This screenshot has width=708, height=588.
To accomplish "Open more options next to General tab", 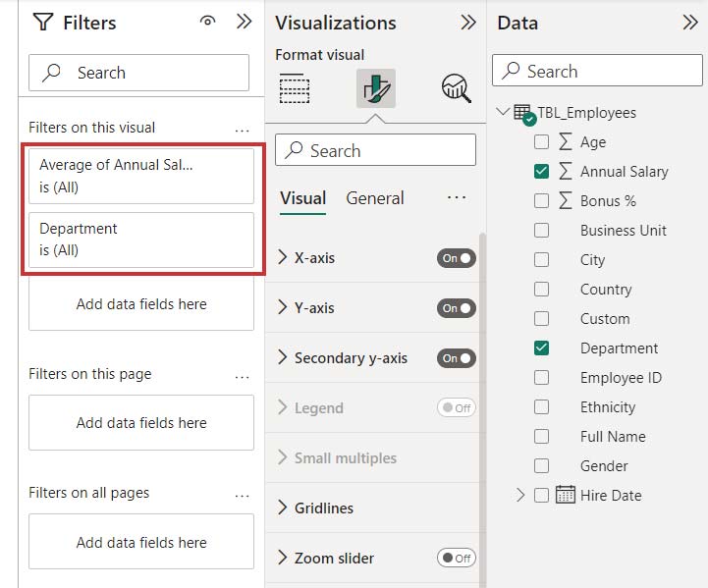I will pos(457,197).
